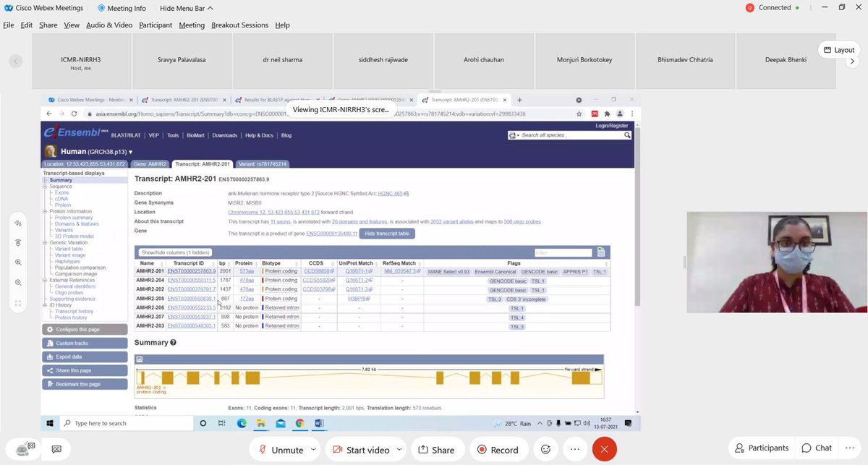
Task: Reload the Ensembl page in Chrome
Action: point(73,114)
